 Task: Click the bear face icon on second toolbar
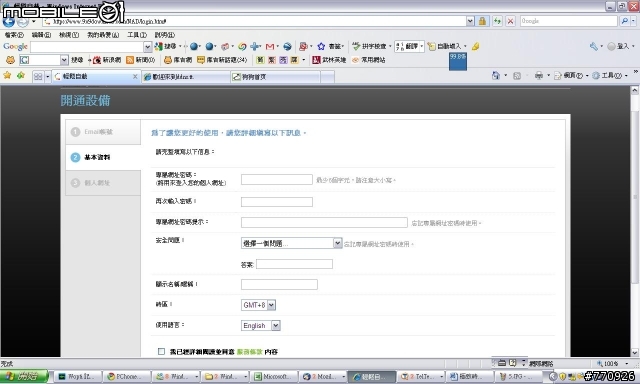10,60
